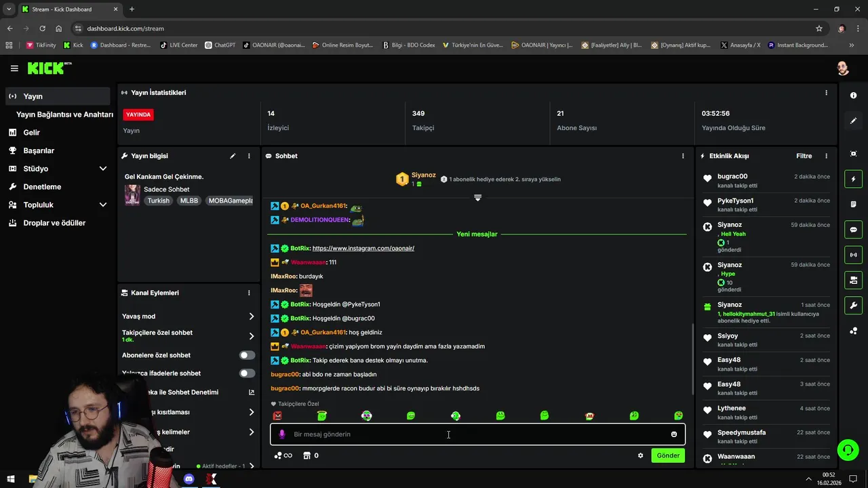
Task: Open chat settings gear icon
Action: click(640, 455)
